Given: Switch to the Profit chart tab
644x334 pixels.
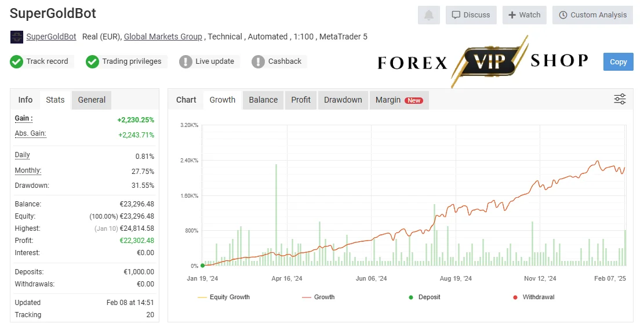Looking at the screenshot, I should click(x=301, y=100).
